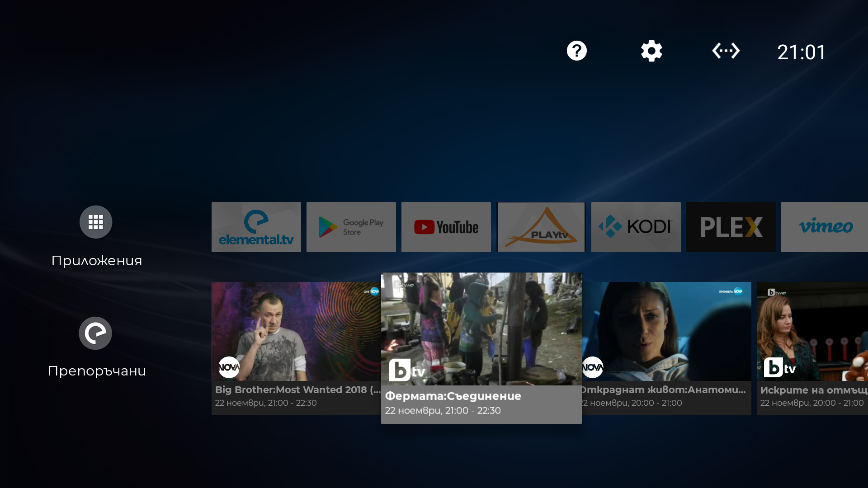The width and height of the screenshot is (868, 488).
Task: Open the Приложения apps grid icon
Action: click(x=96, y=222)
